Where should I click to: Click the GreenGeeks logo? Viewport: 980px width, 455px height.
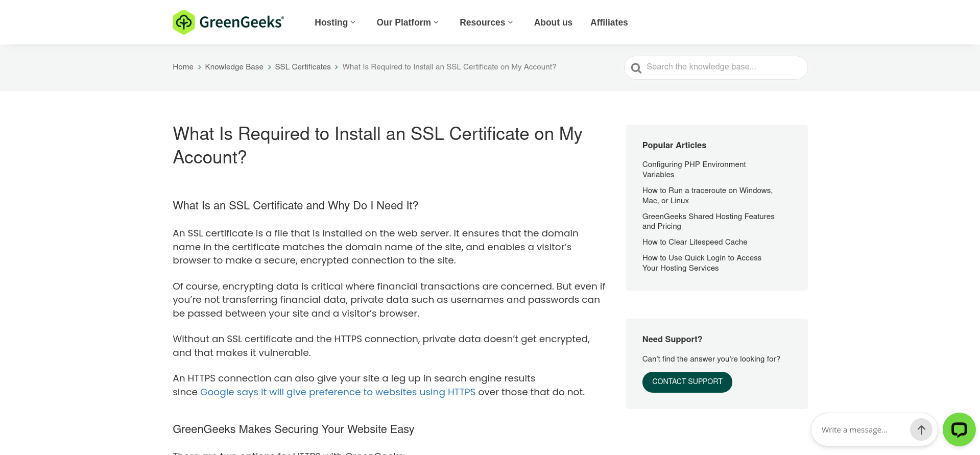pos(228,22)
